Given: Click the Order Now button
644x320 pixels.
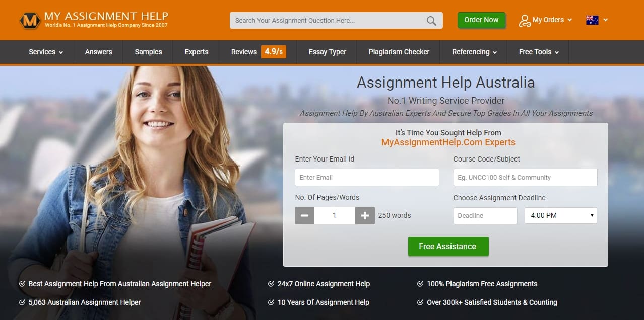Looking at the screenshot, I should tap(481, 20).
